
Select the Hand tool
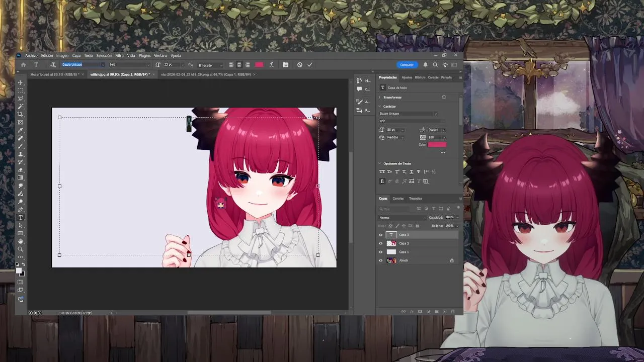click(21, 241)
